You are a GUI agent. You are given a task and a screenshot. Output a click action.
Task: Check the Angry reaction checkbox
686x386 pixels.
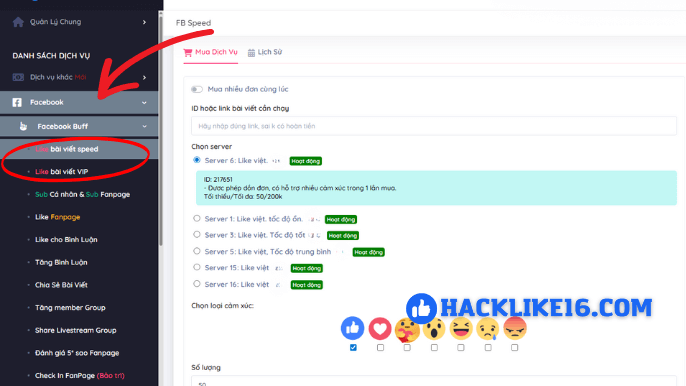click(x=514, y=347)
